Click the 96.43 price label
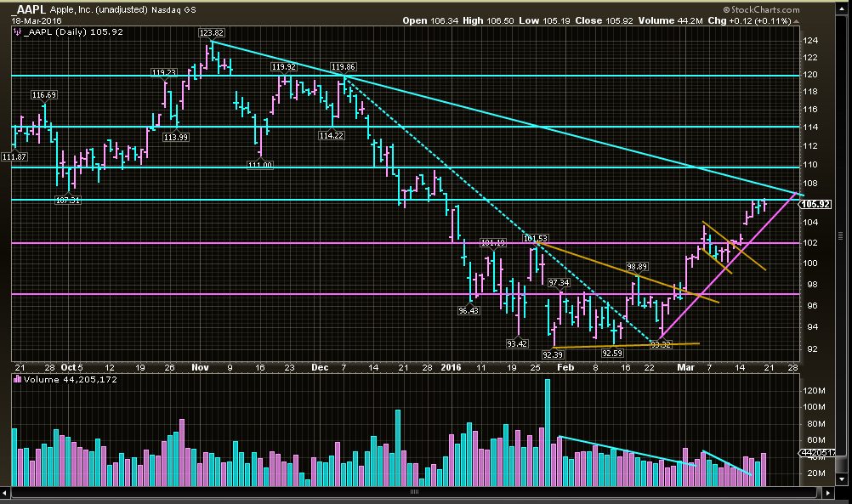This screenshot has width=852, height=504. click(469, 311)
